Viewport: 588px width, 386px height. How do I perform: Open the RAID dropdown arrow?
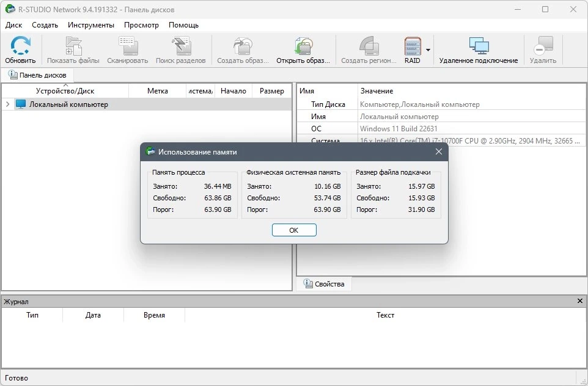tap(428, 49)
